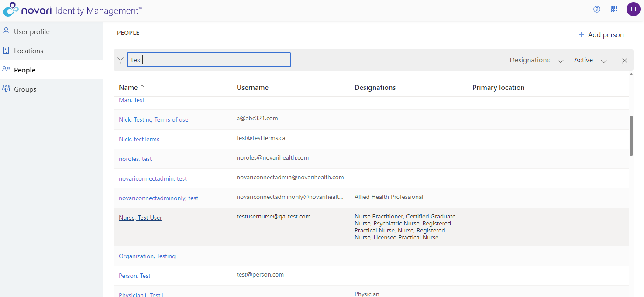Click the Novari logo icon

point(11,10)
